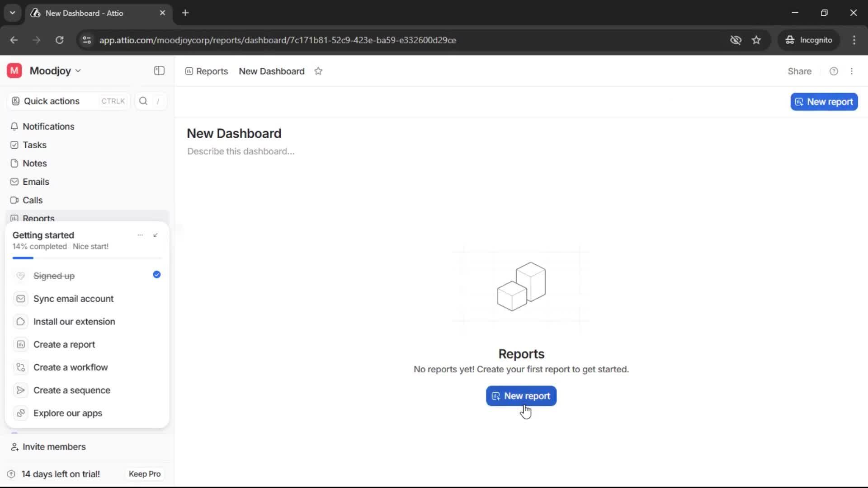Screen dimensions: 868x488
Task: Select the Tasks item in the sidebar
Action: (34, 145)
